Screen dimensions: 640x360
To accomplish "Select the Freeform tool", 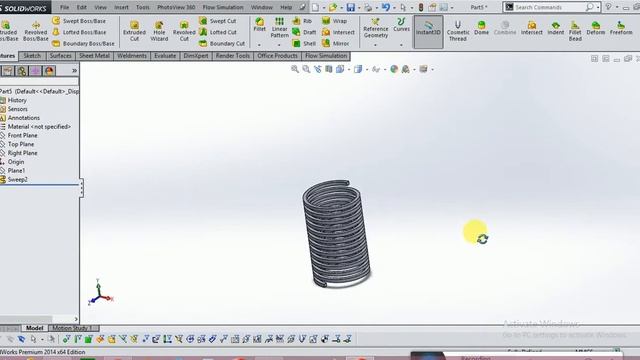I will pos(621,28).
